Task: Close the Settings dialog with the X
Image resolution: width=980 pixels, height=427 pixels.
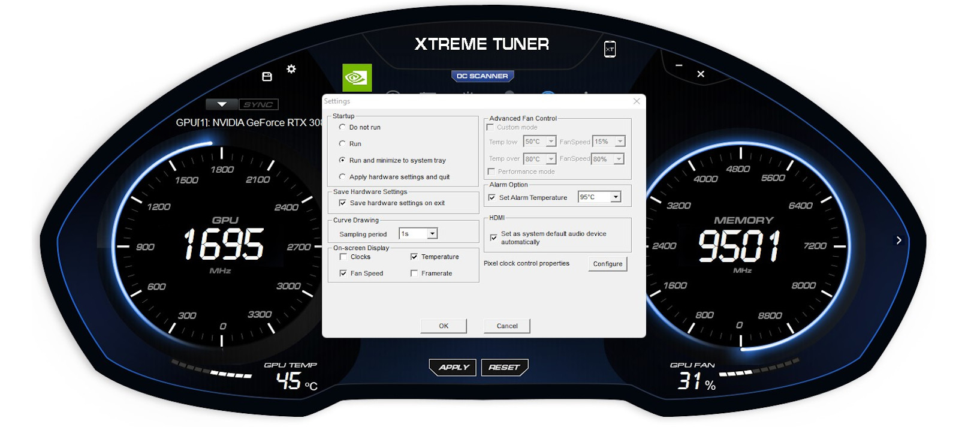Action: (637, 101)
